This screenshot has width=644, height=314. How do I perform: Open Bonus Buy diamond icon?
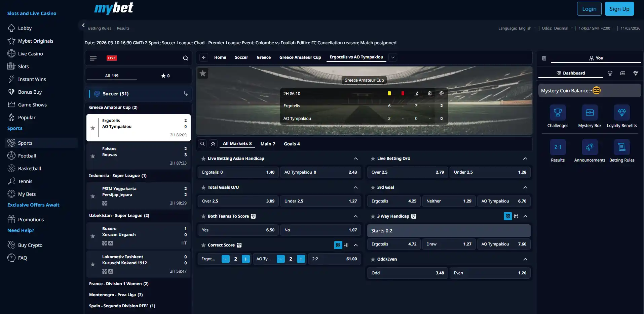pos(11,92)
